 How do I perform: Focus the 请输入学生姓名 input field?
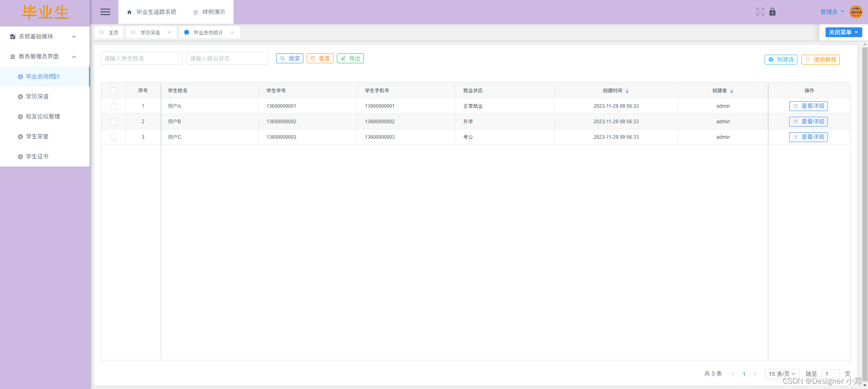point(142,58)
